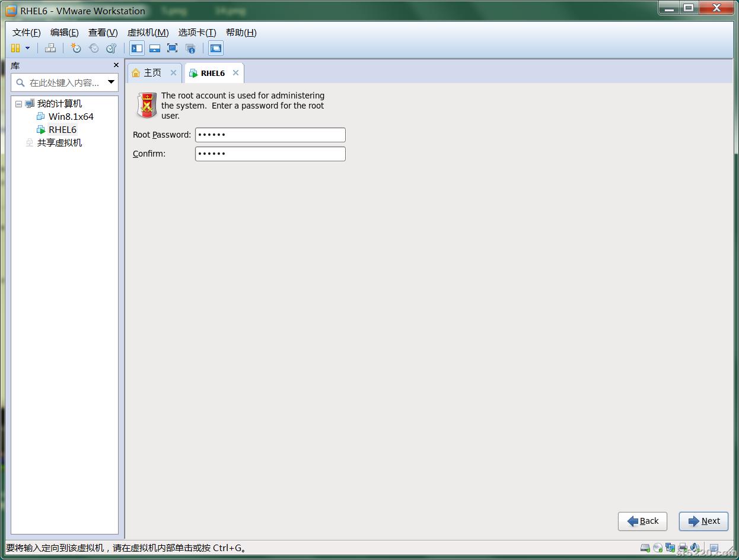Close the RHEL6 tab

coord(235,72)
